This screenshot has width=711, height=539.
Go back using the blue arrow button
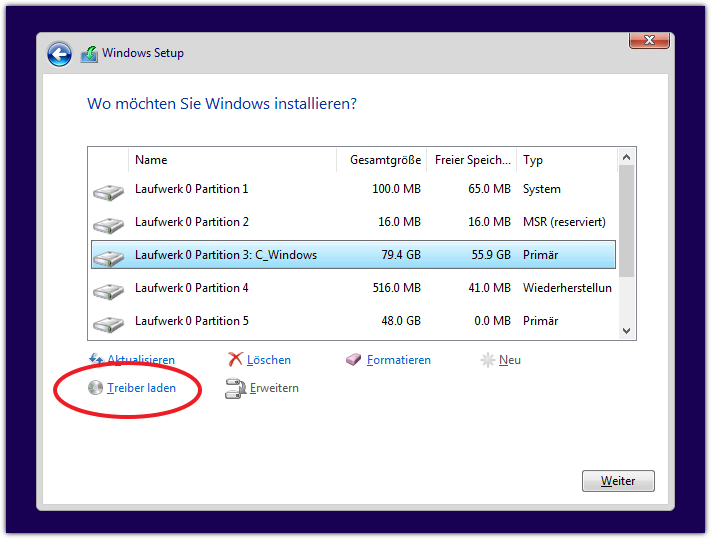59,55
